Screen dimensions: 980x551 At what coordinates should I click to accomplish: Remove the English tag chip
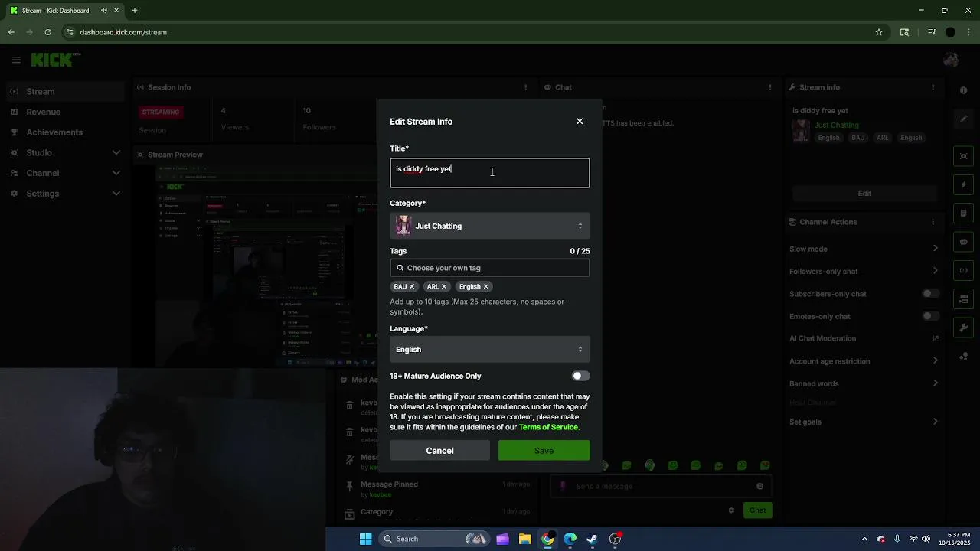tap(485, 287)
